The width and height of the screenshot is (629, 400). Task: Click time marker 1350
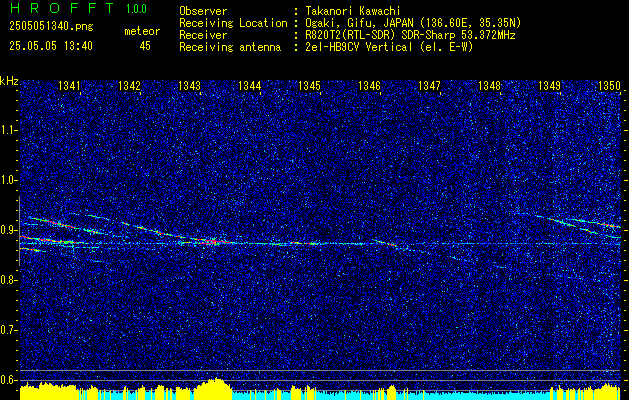point(609,86)
